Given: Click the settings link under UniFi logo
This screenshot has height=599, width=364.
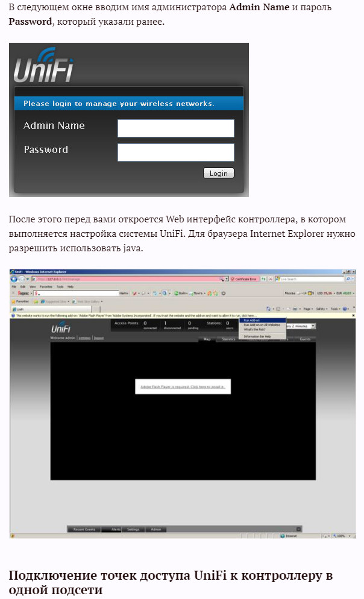Looking at the screenshot, I should [x=85, y=338].
